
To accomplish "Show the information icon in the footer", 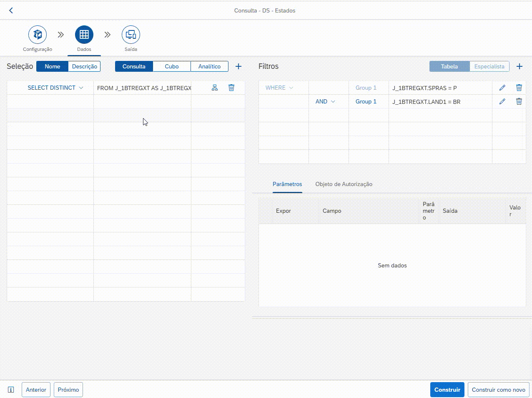I will click(x=11, y=390).
